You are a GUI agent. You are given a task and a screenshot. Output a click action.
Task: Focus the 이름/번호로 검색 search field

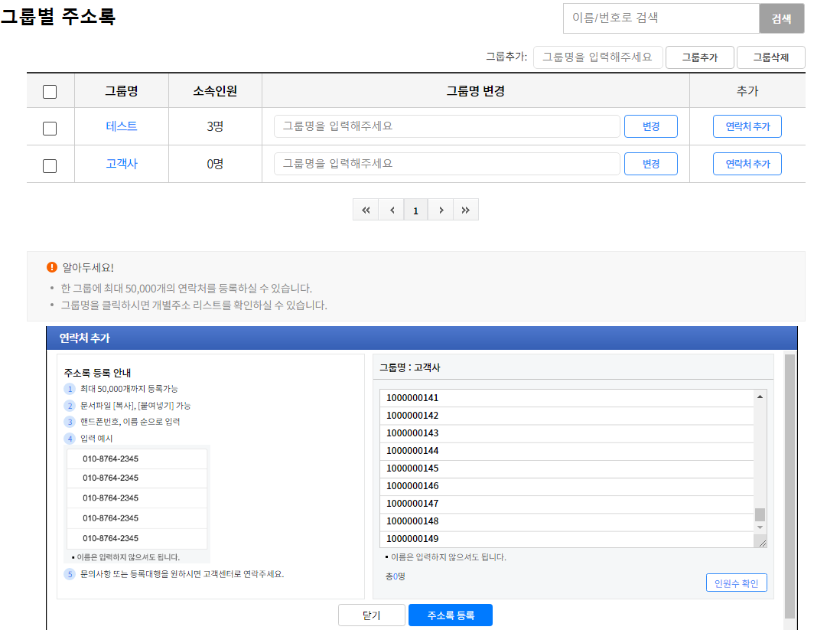tap(662, 18)
